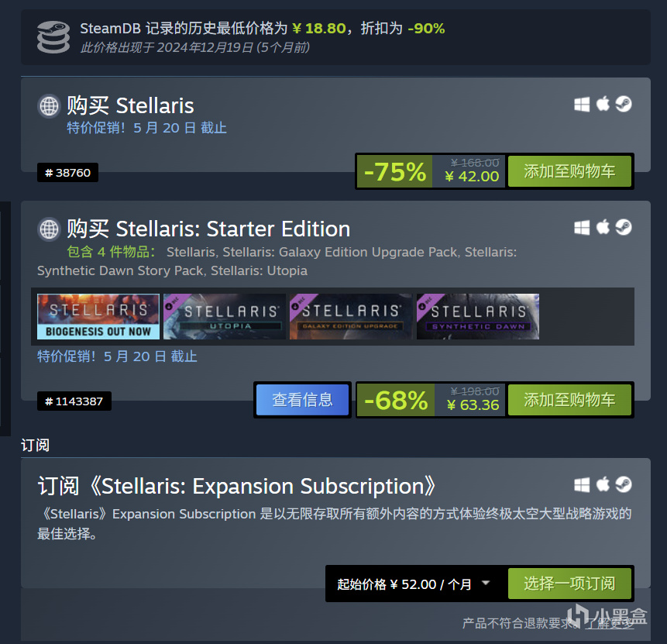Click the globe icon beside 购买 Stellaris
Screen dimensions: 667x644
[49, 105]
